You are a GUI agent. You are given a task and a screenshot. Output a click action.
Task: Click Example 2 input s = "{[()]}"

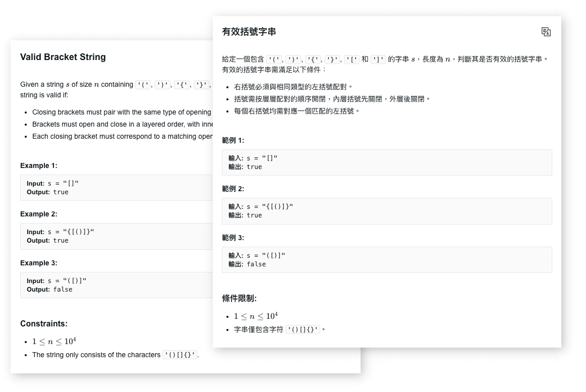(61, 231)
